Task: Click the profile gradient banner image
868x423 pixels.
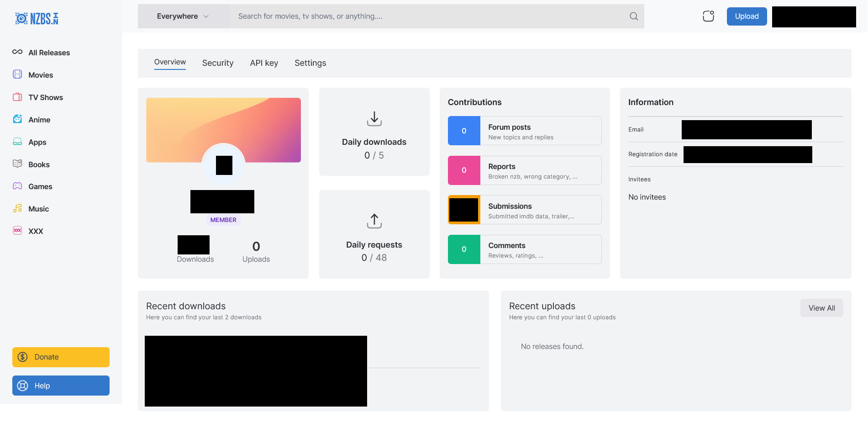Action: click(x=223, y=130)
